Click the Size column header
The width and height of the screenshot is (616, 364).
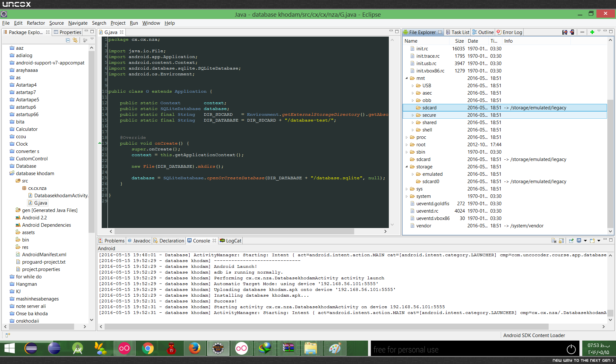tap(458, 41)
